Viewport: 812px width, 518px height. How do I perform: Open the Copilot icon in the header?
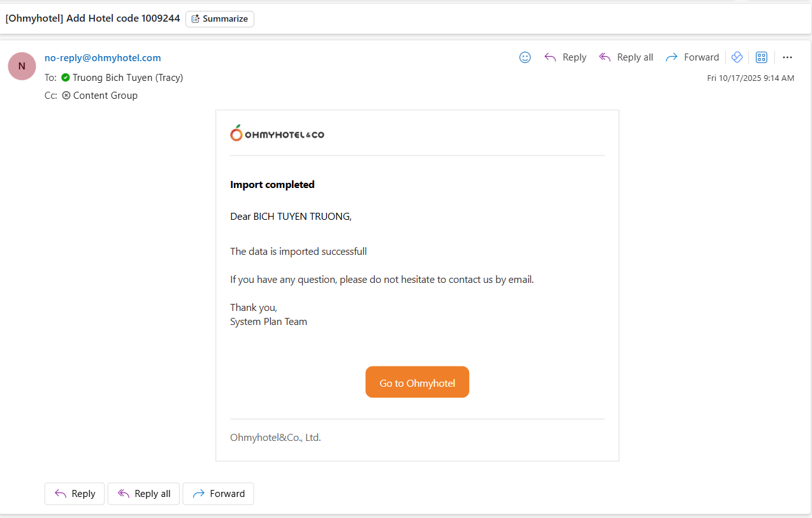coord(737,57)
